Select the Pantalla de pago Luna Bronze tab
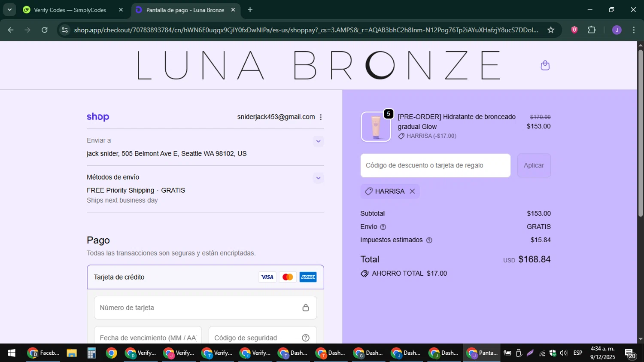Viewport: 644px width, 362px height. click(185, 10)
